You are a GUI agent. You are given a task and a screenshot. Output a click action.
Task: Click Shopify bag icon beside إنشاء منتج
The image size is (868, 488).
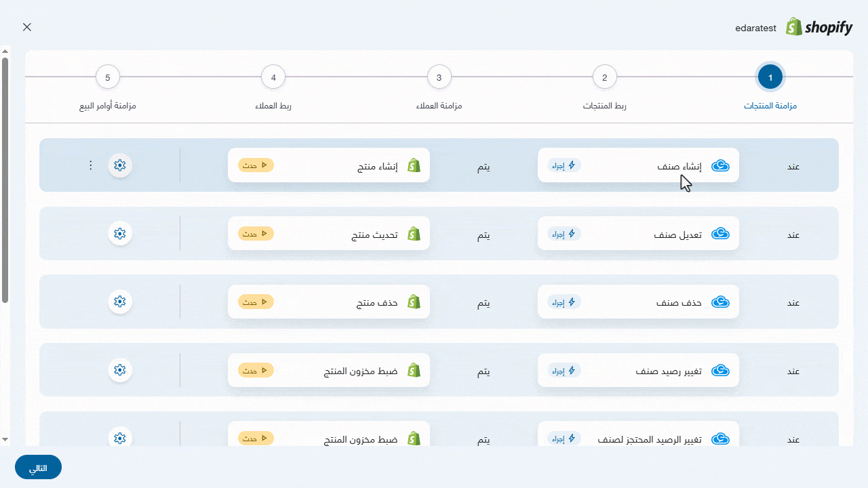414,166
